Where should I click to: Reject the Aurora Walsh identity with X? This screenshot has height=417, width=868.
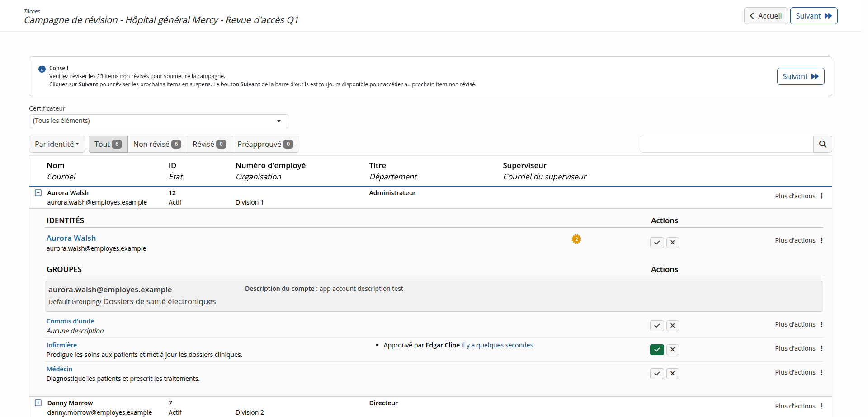[x=673, y=243]
